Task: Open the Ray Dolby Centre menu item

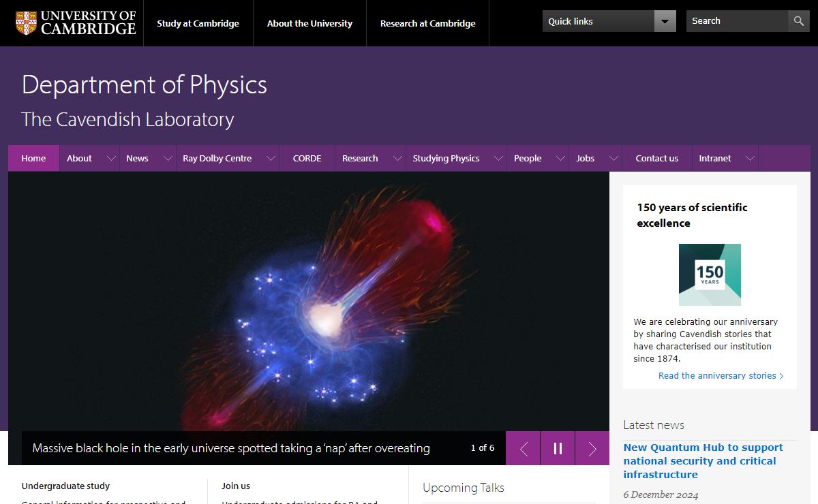Action: point(217,158)
